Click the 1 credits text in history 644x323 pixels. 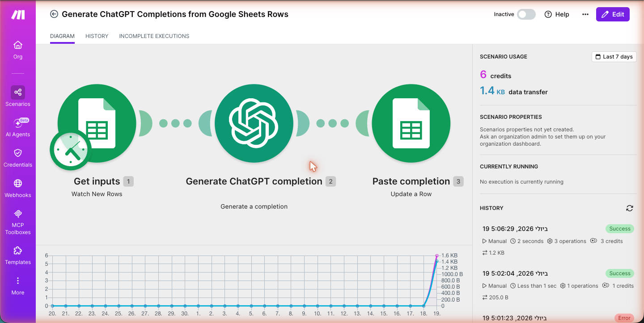(x=623, y=286)
